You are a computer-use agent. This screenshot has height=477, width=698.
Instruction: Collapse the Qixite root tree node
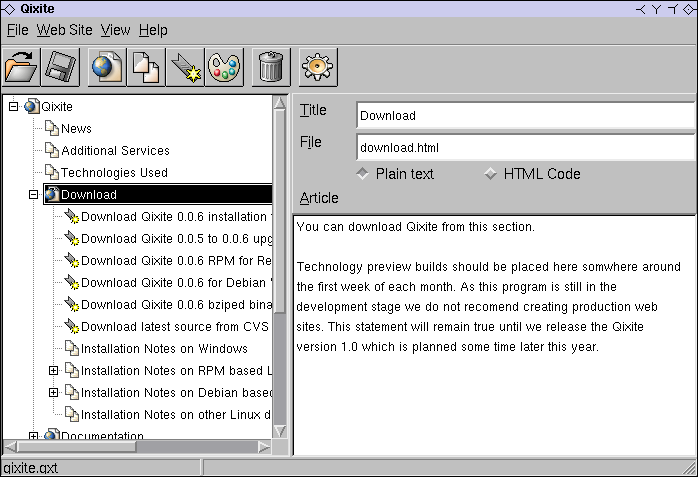pos(14,106)
